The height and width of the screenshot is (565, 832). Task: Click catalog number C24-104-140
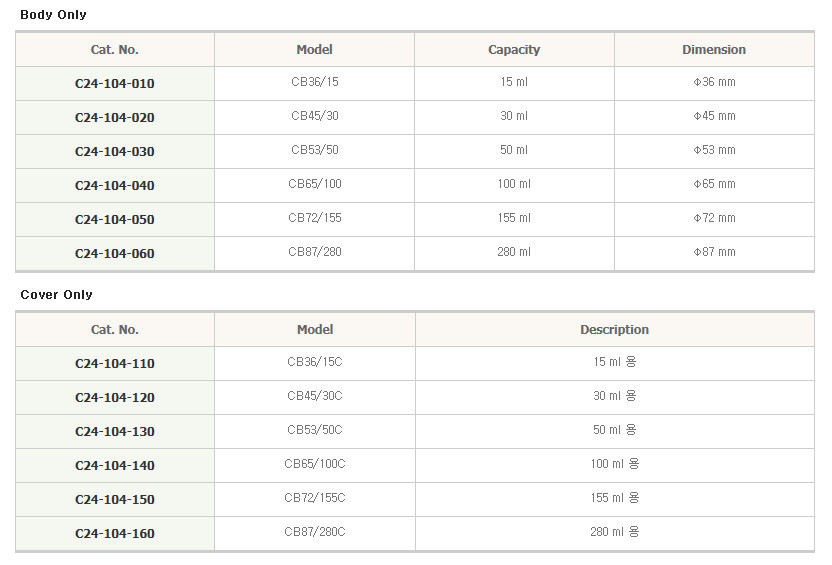(115, 465)
